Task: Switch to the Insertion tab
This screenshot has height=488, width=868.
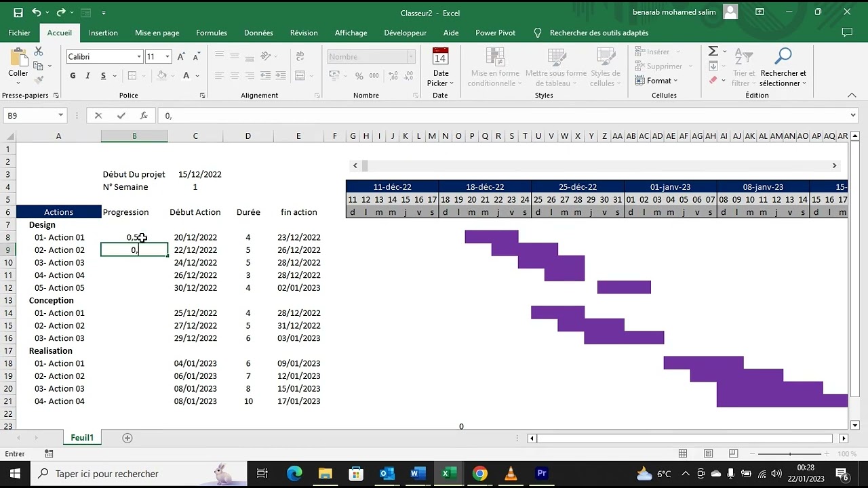Action: (x=103, y=33)
